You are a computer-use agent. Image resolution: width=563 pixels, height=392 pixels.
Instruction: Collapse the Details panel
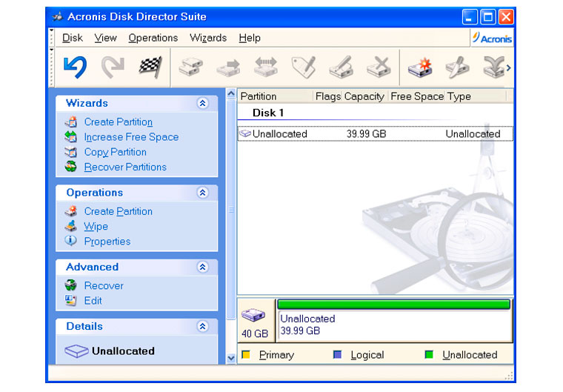[202, 326]
